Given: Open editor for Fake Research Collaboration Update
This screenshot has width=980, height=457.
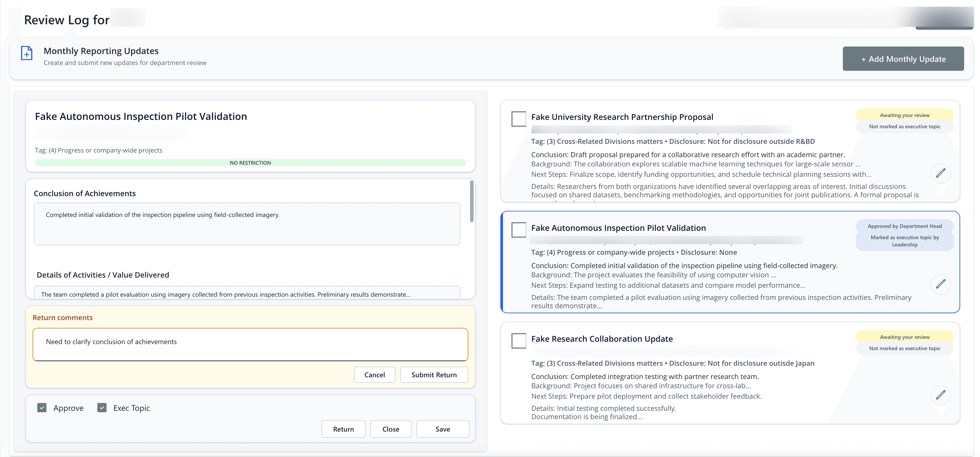Looking at the screenshot, I should pyautogui.click(x=940, y=395).
